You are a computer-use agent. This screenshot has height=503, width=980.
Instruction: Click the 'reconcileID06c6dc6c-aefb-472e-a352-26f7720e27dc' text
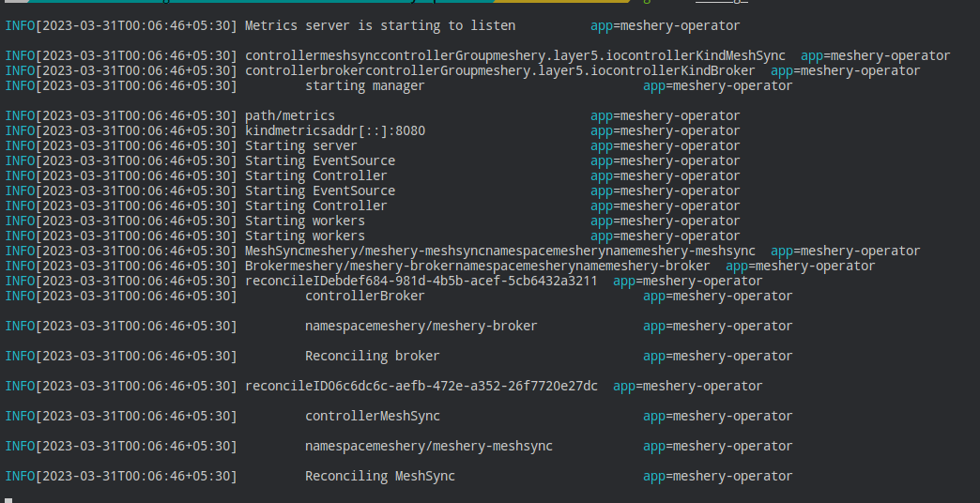[x=421, y=386]
